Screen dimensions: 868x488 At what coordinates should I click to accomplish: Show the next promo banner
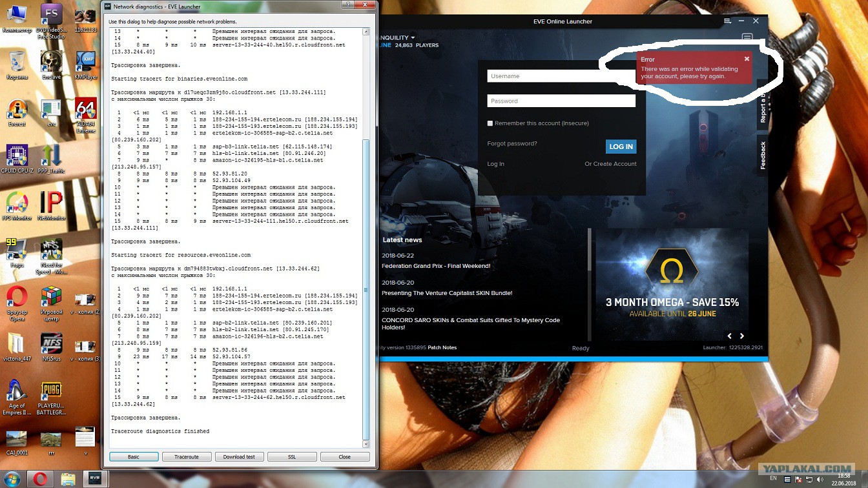tap(742, 336)
